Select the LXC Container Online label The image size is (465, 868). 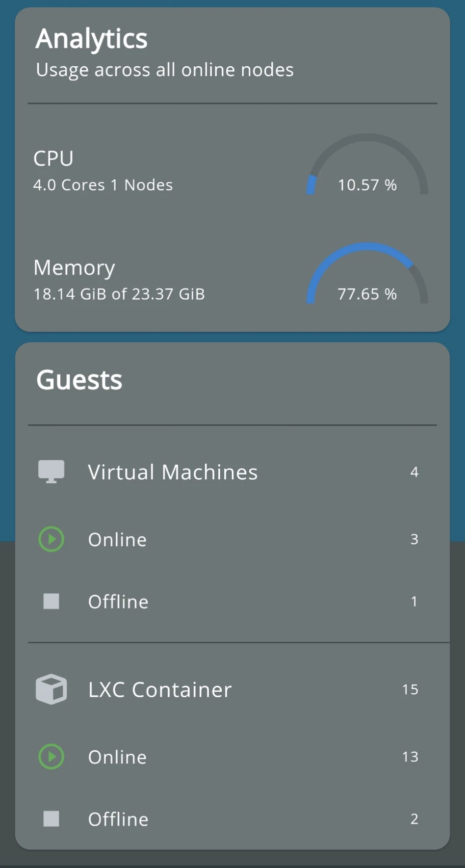[x=117, y=757]
